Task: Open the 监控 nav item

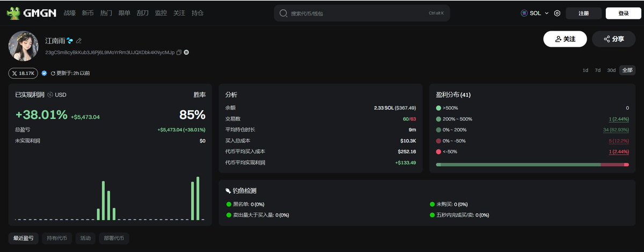Action: tap(161, 13)
